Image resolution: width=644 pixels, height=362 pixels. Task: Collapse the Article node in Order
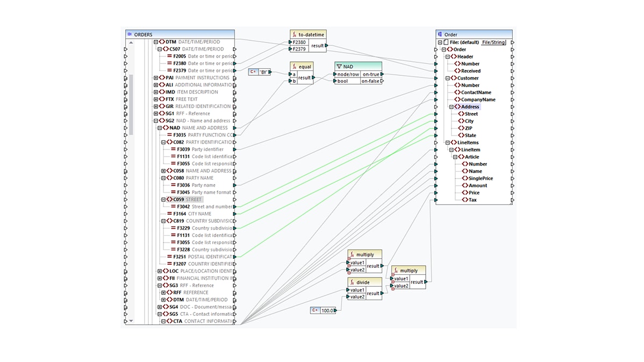pos(455,157)
